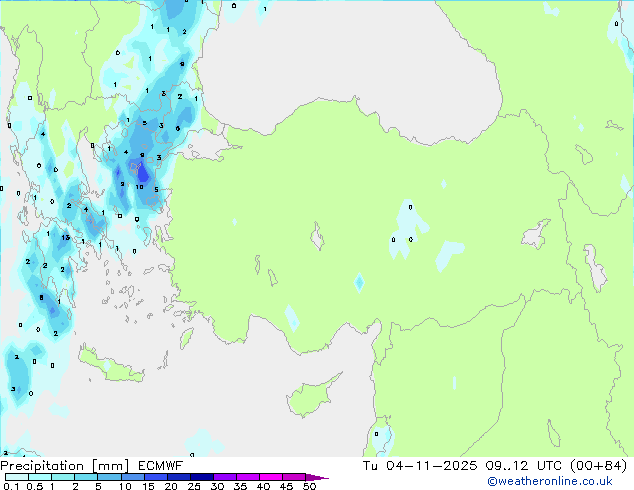The width and height of the screenshot is (634, 490).
Task: Click the legend swatch between 0.5 and 1
Action: 40,477
